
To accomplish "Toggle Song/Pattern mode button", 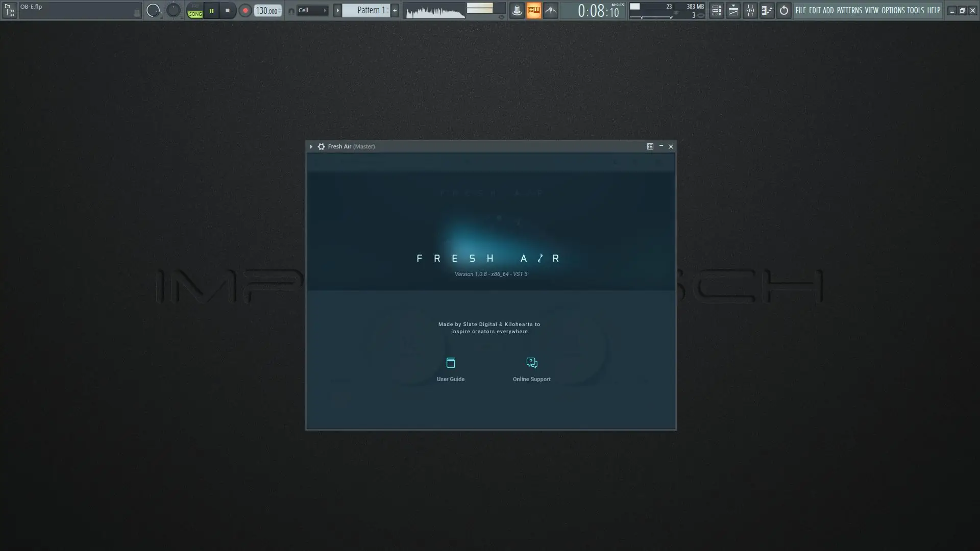I will pos(195,11).
